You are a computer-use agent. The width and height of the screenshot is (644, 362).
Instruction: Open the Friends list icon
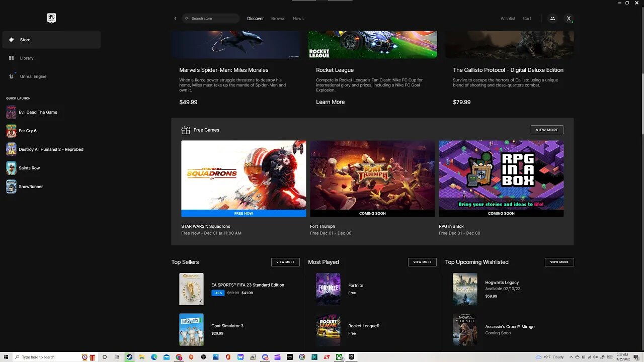(x=552, y=19)
